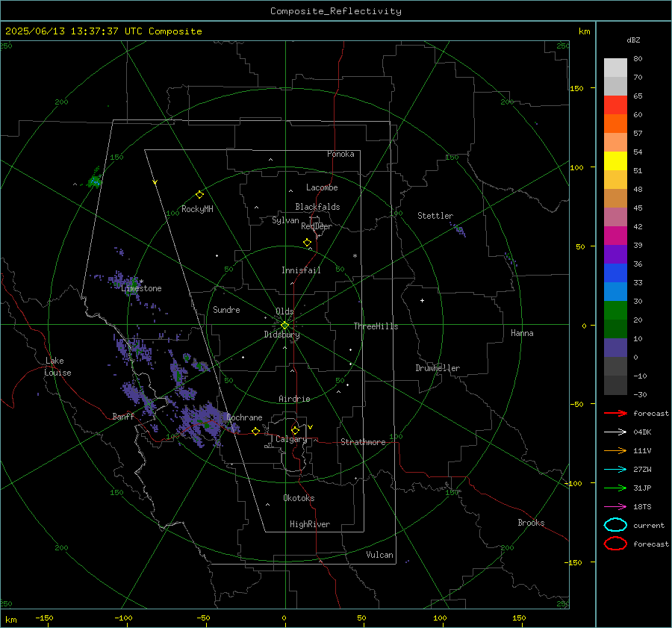Click the Brooks town label
Screen dimensions: 672x628
531,523
